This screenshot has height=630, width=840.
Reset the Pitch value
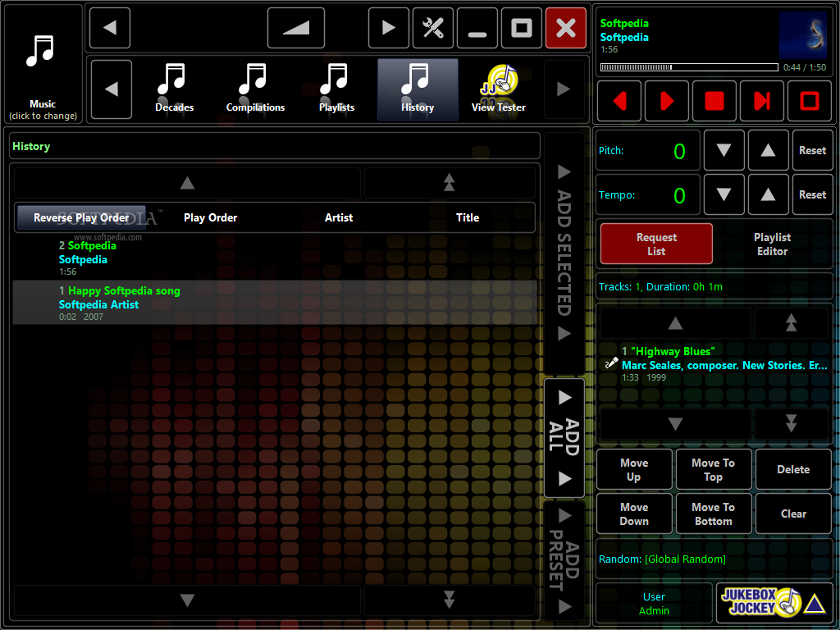(x=813, y=151)
